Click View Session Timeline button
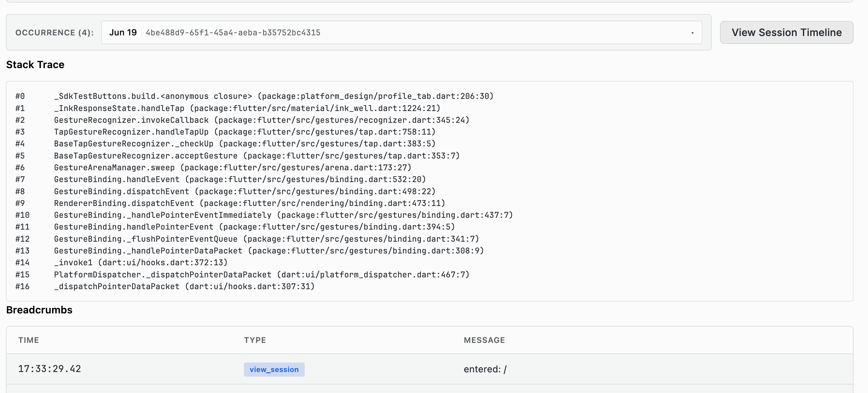The image size is (868, 393). click(x=787, y=32)
